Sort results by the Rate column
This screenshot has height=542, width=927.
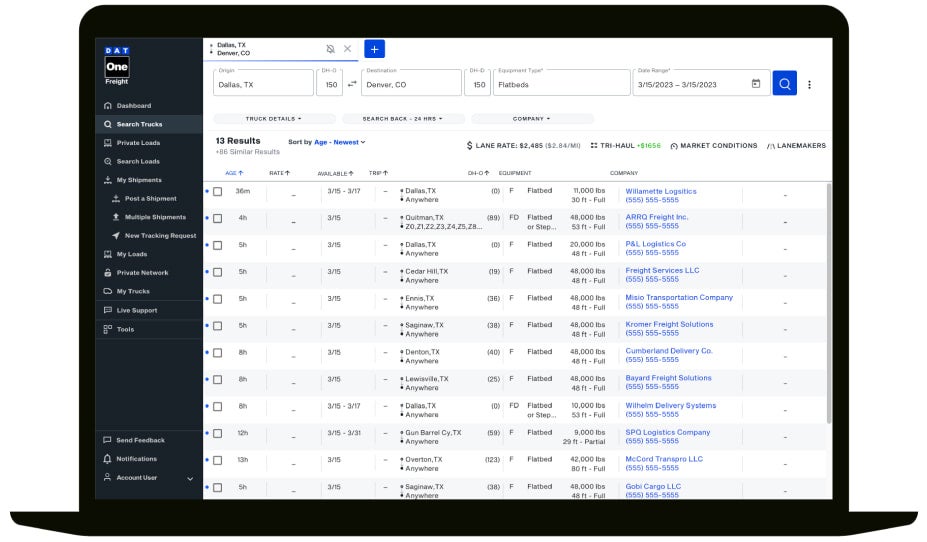click(x=280, y=173)
